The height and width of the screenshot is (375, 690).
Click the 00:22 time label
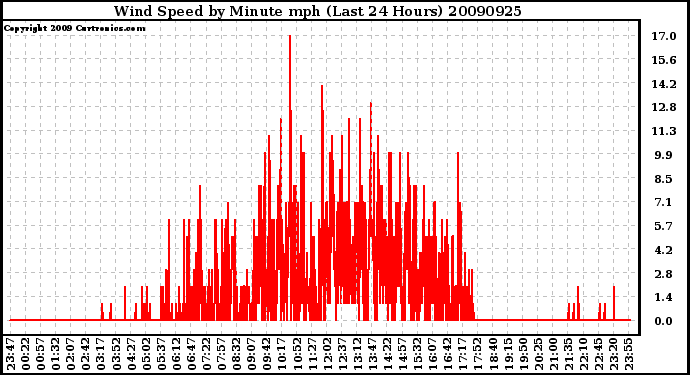[26, 354]
